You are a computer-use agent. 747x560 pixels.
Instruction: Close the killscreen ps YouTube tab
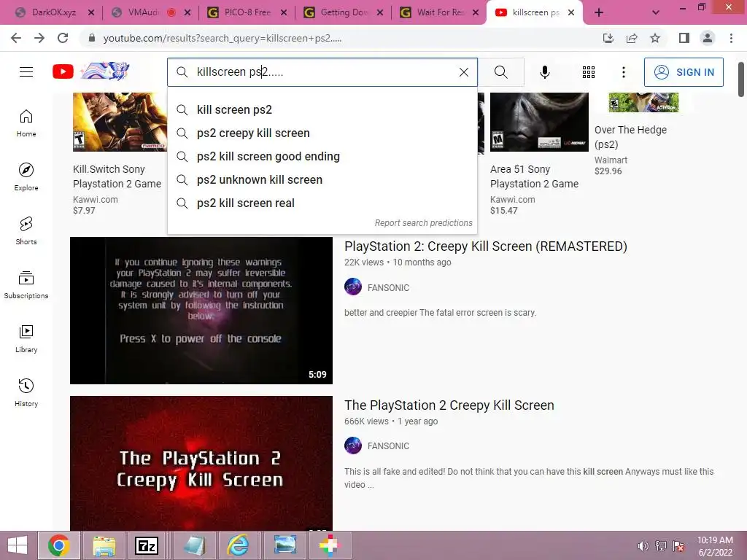571,13
